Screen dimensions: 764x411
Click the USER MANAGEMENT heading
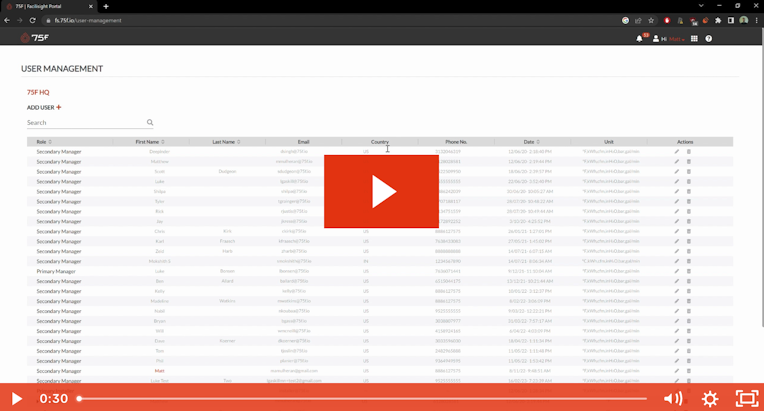(62, 69)
